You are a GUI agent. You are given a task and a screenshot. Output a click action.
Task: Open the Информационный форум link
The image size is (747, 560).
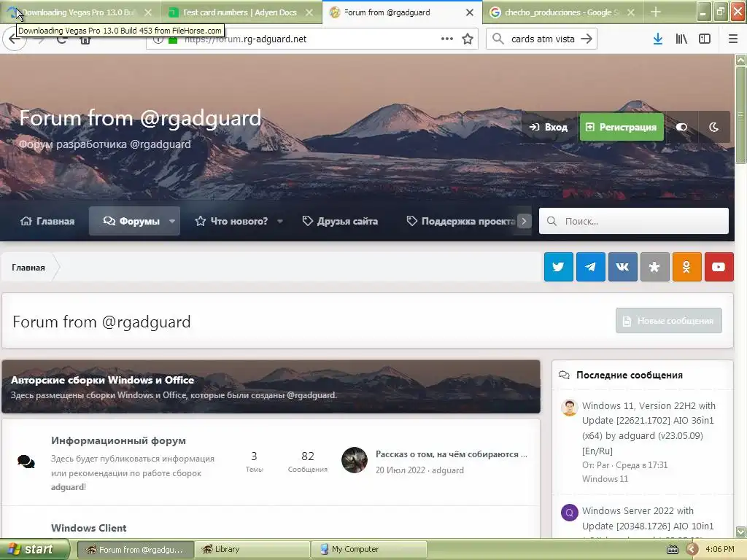(x=118, y=440)
